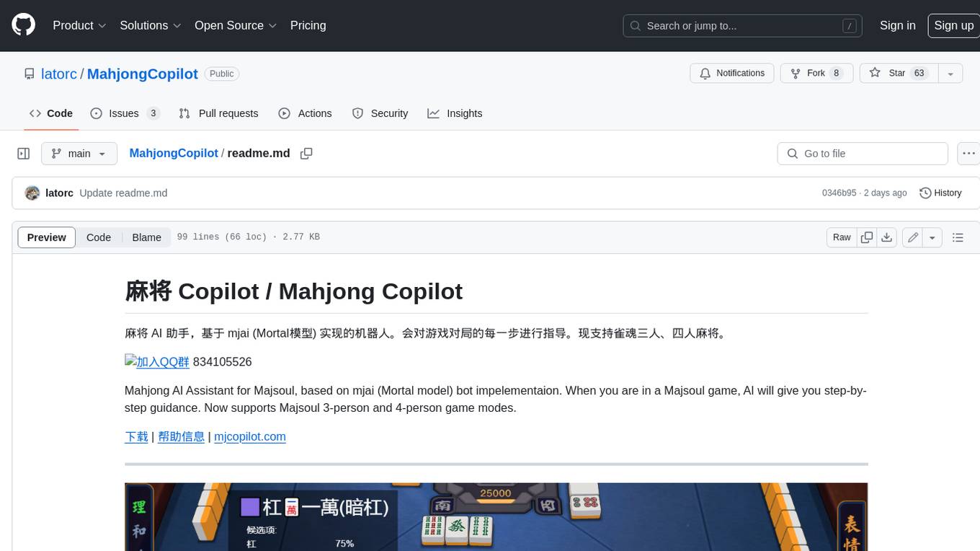Screen dimensions: 980x551
Task: Open the MahjongCopilot repository link
Action: tap(142, 74)
